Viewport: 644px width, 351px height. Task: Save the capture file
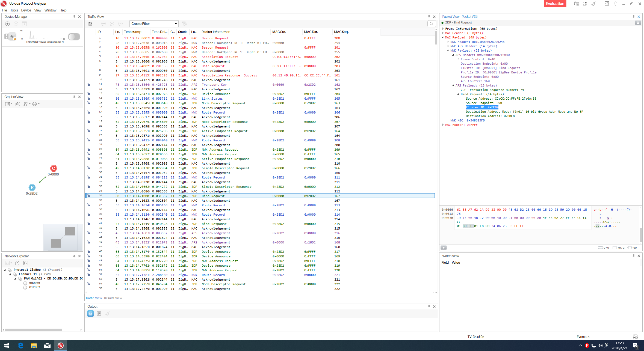(585, 4)
